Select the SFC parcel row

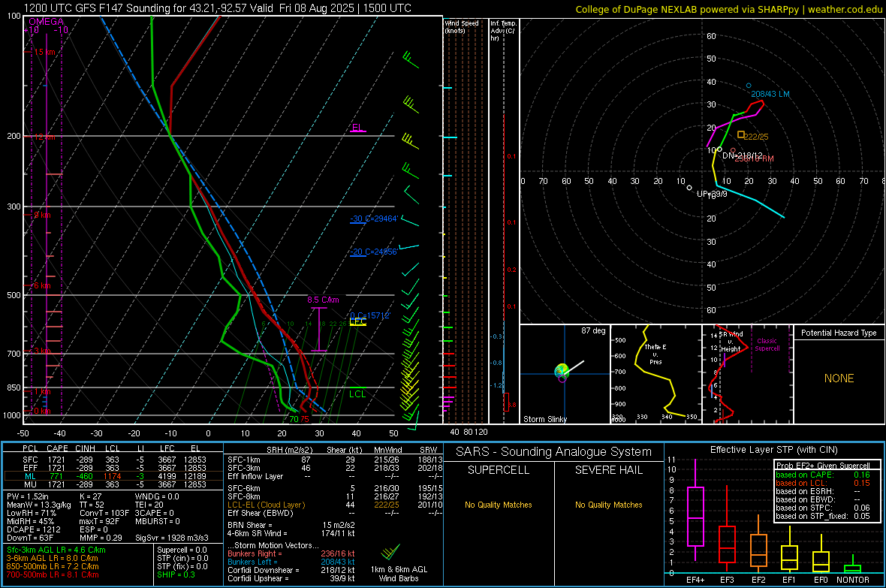click(113, 460)
